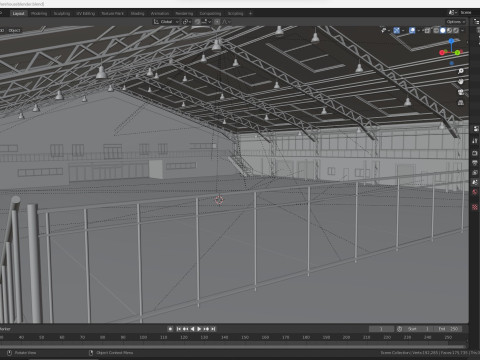
Task: Click the 3D cursor in viewport
Action: (219, 200)
